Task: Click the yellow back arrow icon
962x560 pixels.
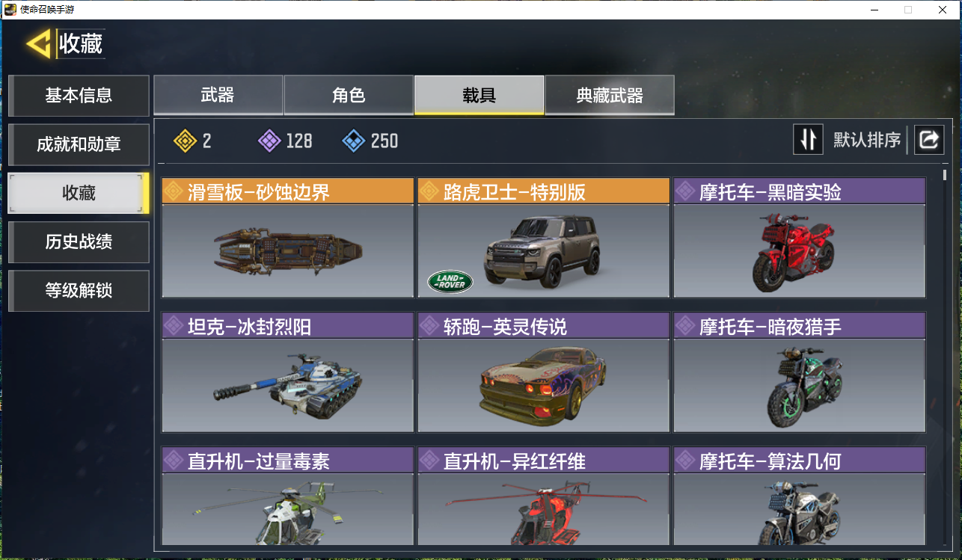Action: 38,44
